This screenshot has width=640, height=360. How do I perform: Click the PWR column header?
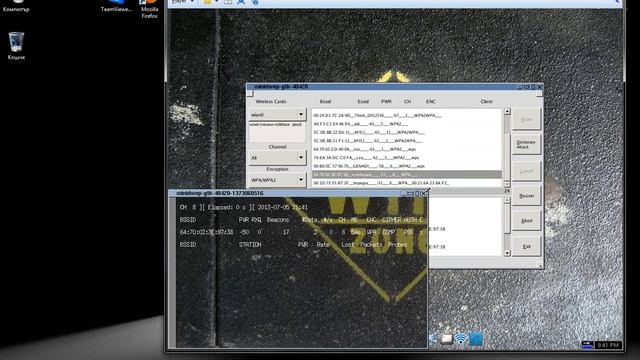[x=386, y=102]
